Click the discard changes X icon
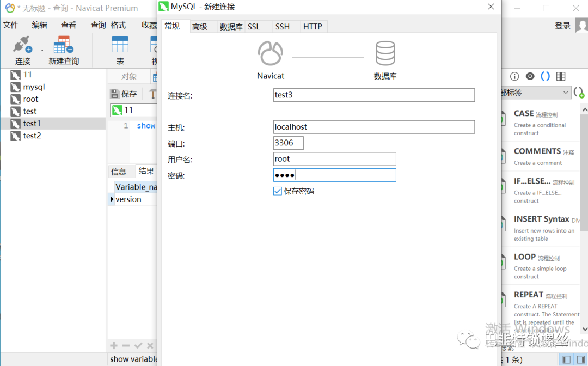Viewport: 588px width, 366px height. 150,346
